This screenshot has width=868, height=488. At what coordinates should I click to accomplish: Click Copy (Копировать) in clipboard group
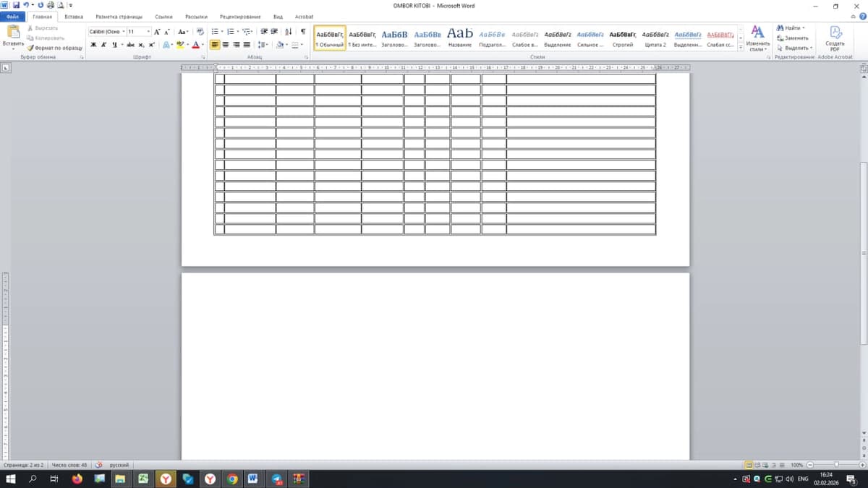click(x=45, y=38)
